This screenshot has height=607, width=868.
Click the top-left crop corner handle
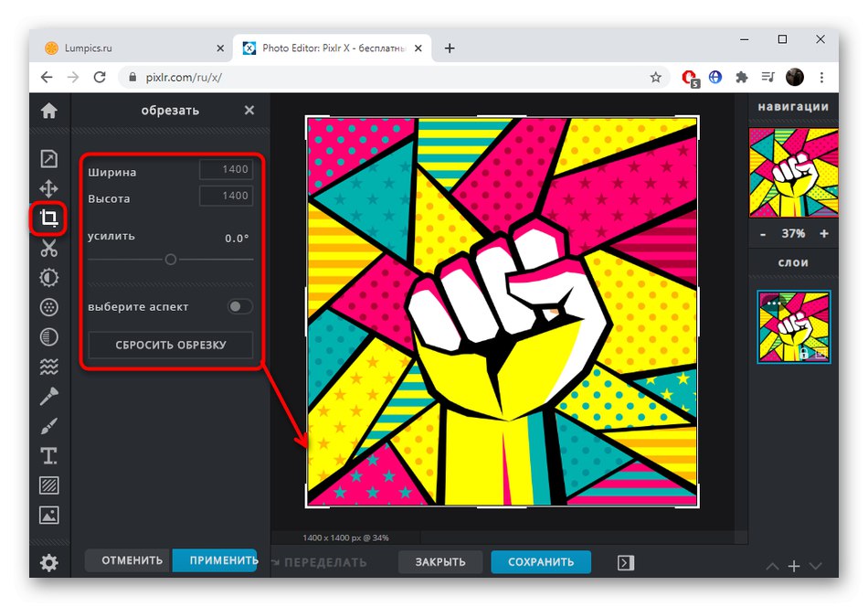307,117
